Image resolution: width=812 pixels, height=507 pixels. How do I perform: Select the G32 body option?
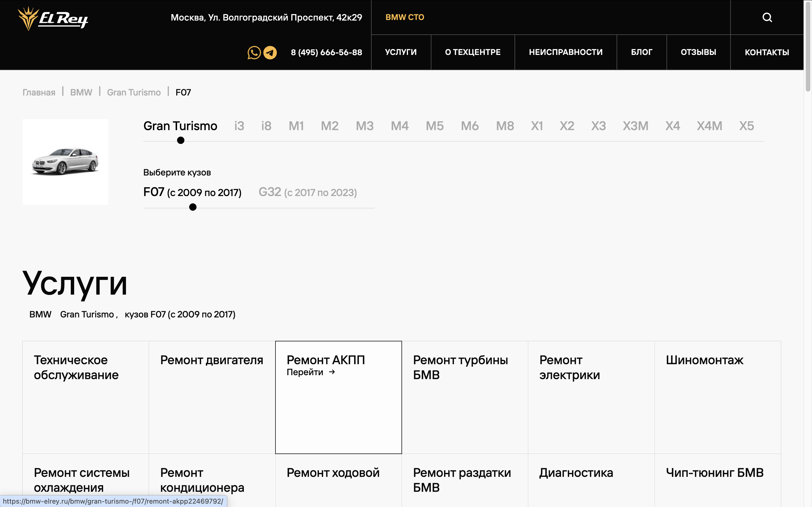(x=307, y=192)
